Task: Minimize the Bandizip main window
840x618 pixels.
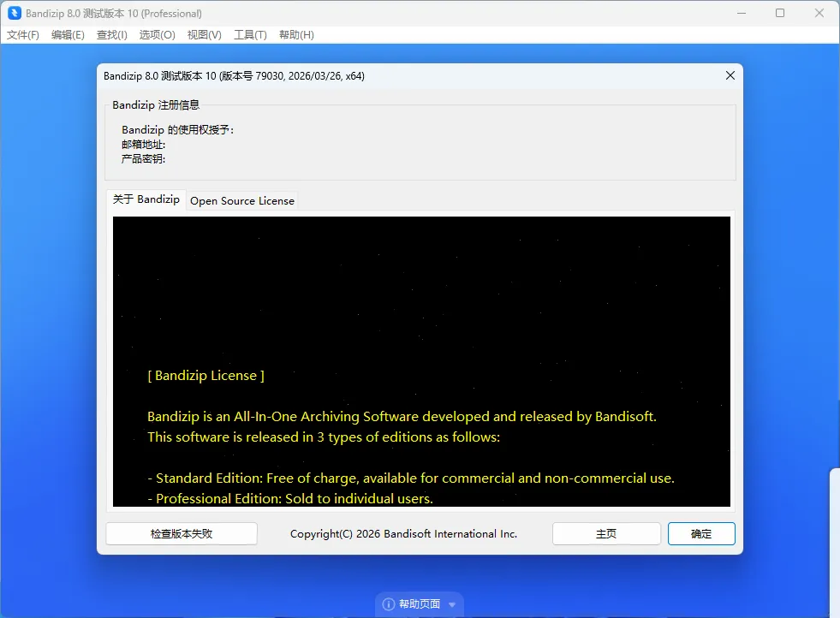Action: [x=742, y=13]
